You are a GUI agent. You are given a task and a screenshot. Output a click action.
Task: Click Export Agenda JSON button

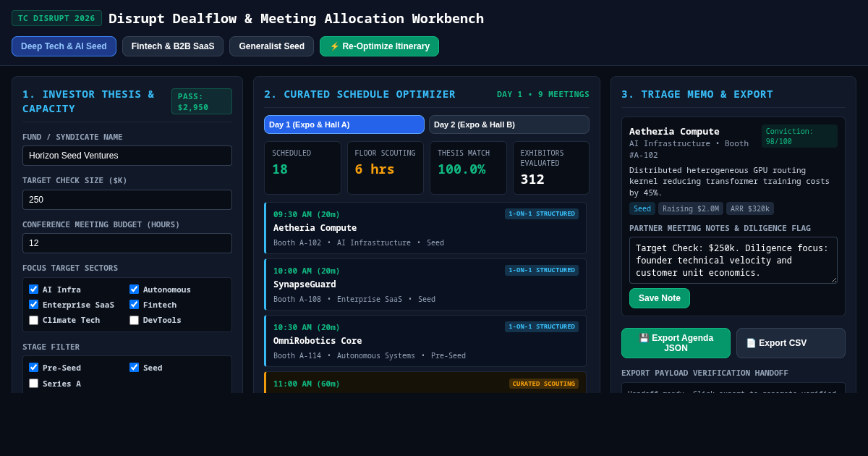click(676, 343)
